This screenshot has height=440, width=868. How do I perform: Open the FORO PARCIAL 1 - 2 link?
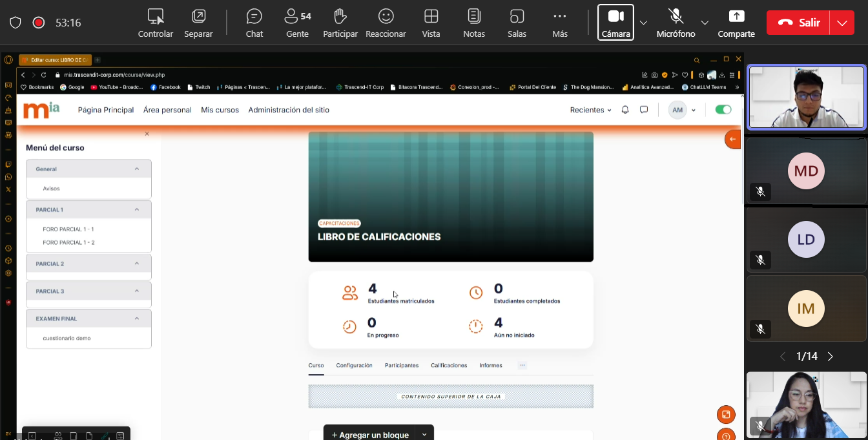coord(68,243)
